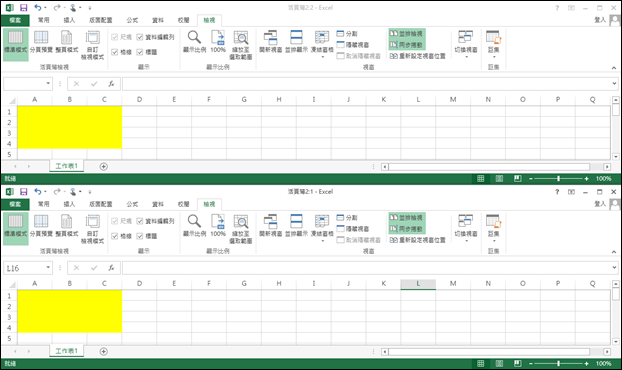The image size is (622, 370).
Task: Select column L header in bottom window
Action: click(x=418, y=284)
